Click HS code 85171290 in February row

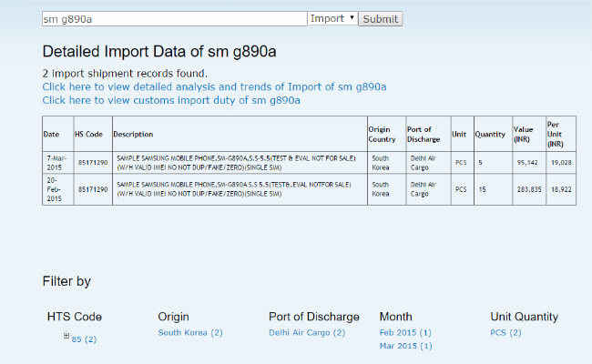93,189
